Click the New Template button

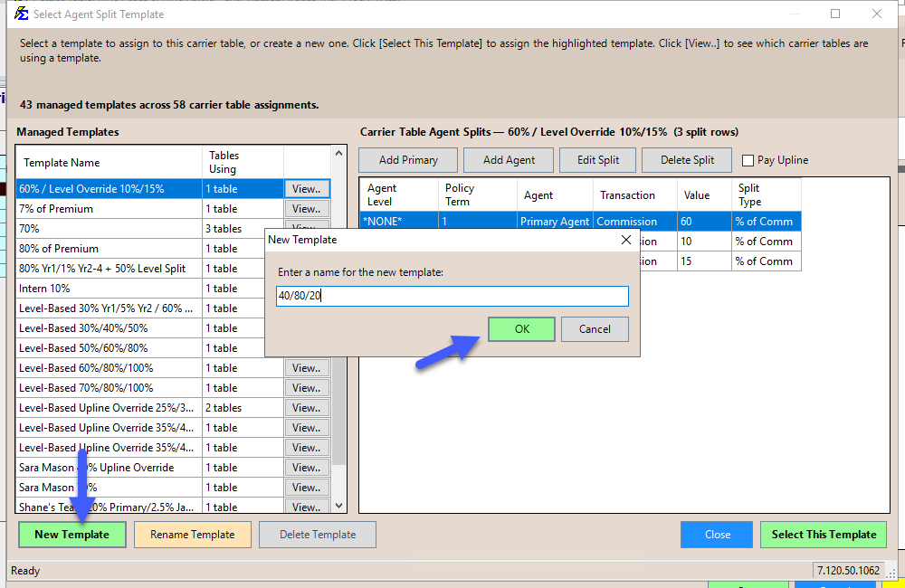71,535
